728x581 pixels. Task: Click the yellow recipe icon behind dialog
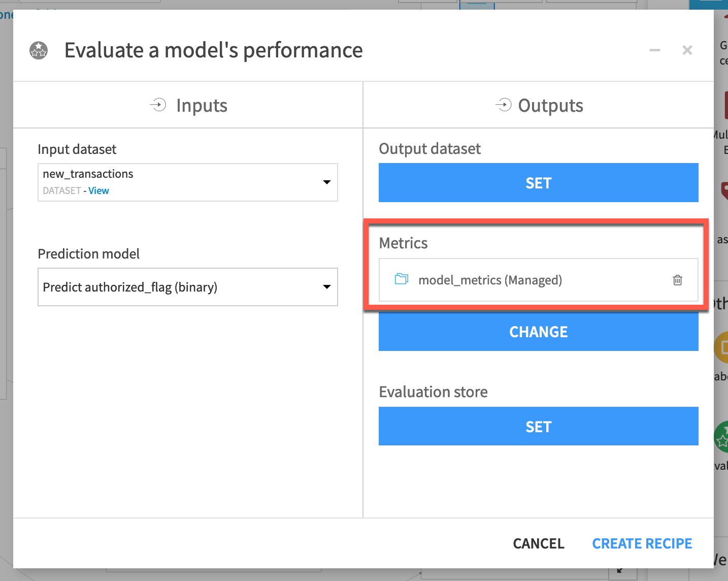721,347
